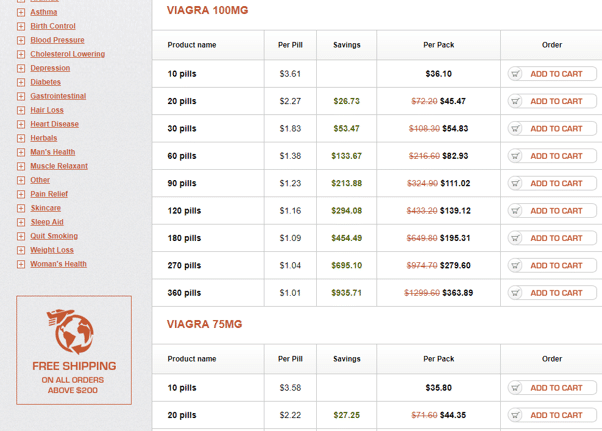Image resolution: width=602 pixels, height=431 pixels.
Task: Expand the Skincare category plus icon
Action: pyautogui.click(x=21, y=208)
